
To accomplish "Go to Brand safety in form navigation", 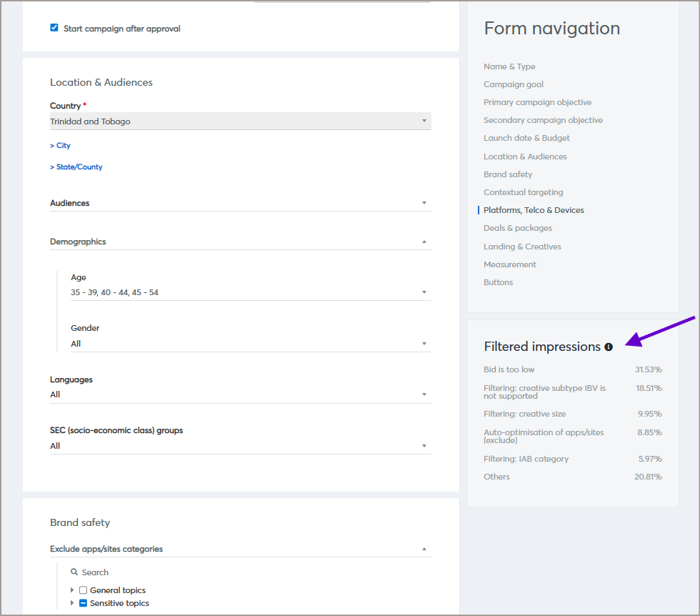I will coord(508,174).
